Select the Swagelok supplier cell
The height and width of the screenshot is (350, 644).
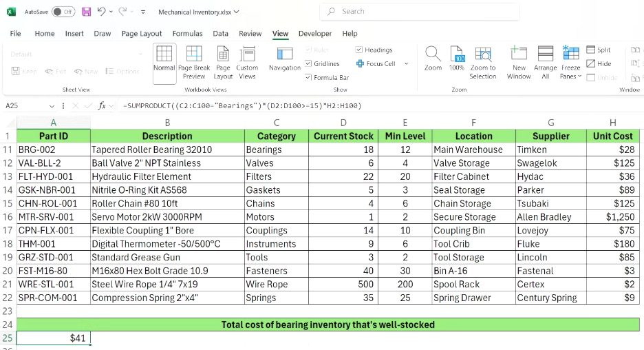point(550,163)
